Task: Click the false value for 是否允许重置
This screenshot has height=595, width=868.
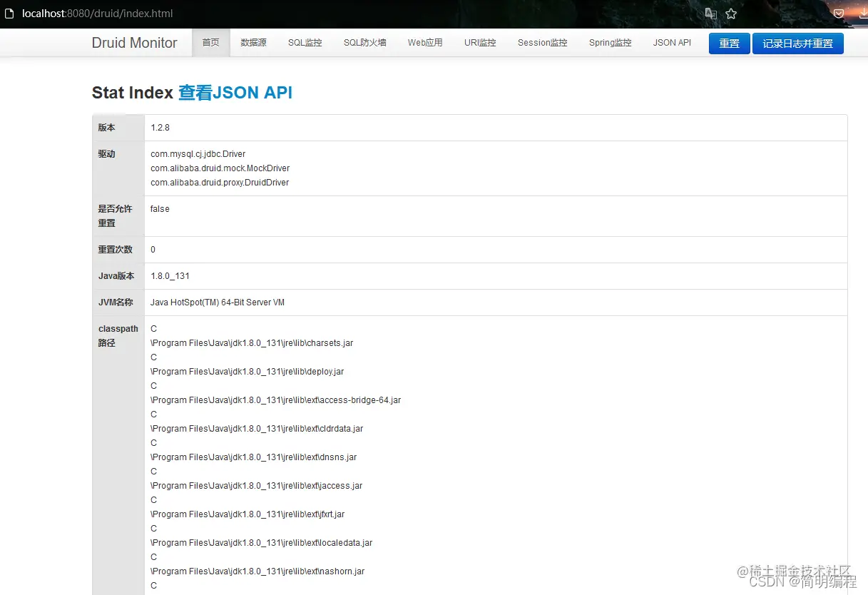Action: tap(160, 209)
